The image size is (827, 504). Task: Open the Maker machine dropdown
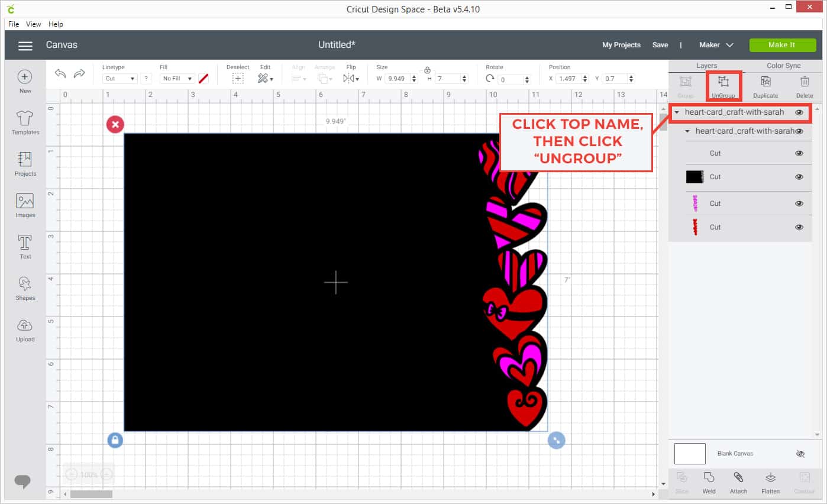(716, 45)
